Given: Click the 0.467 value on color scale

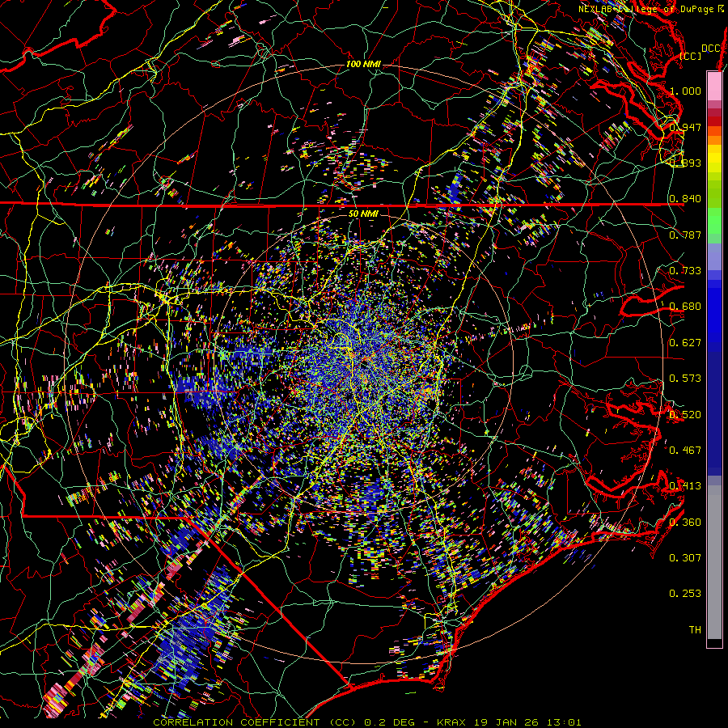Looking at the screenshot, I should (685, 451).
